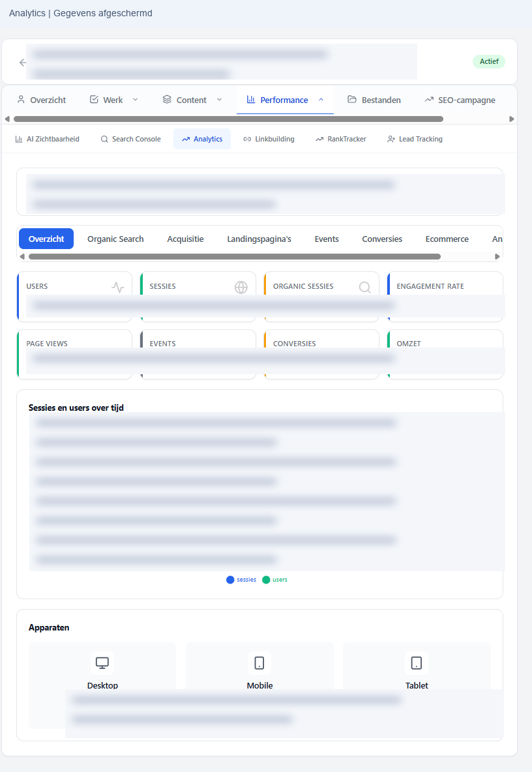532x772 pixels.
Task: Click the Desktop monitor icon
Action: coord(102,663)
